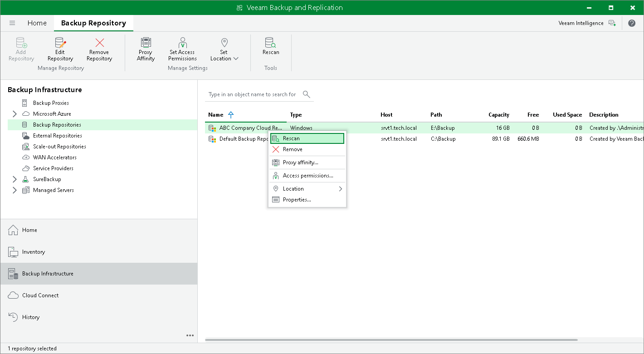Expand Location submenu arrow in context menu
The image size is (644, 354).
[341, 189]
